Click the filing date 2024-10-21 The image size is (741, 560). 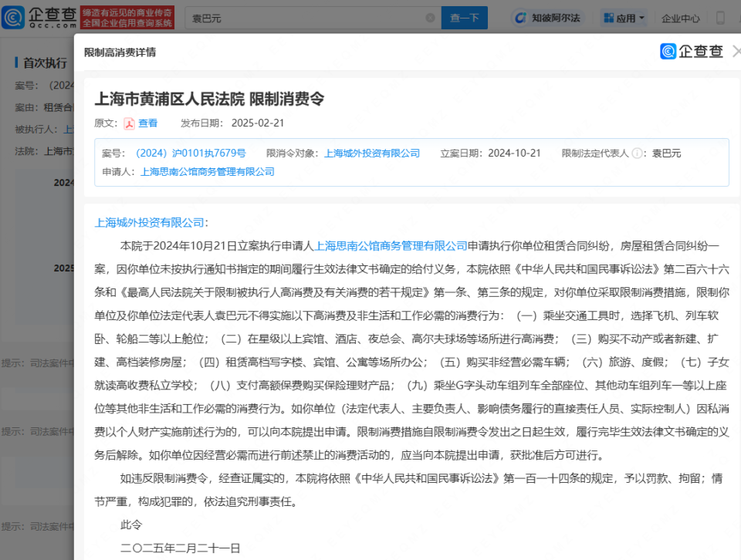click(514, 153)
